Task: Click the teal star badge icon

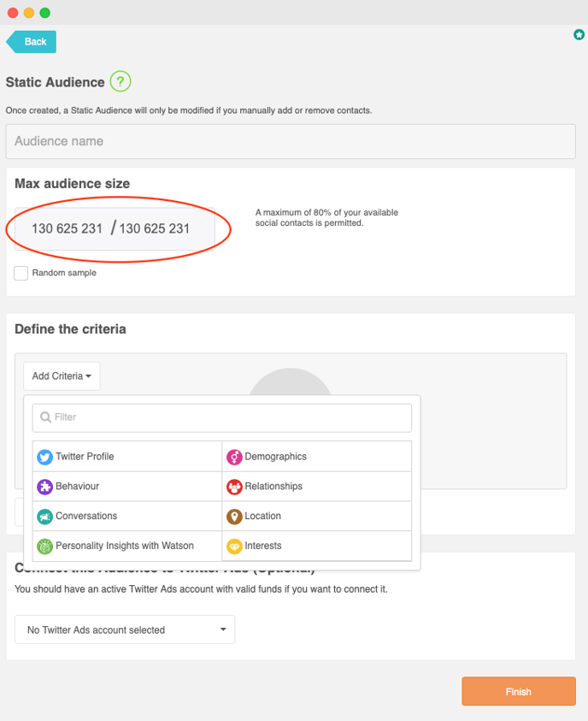Action: [579, 34]
